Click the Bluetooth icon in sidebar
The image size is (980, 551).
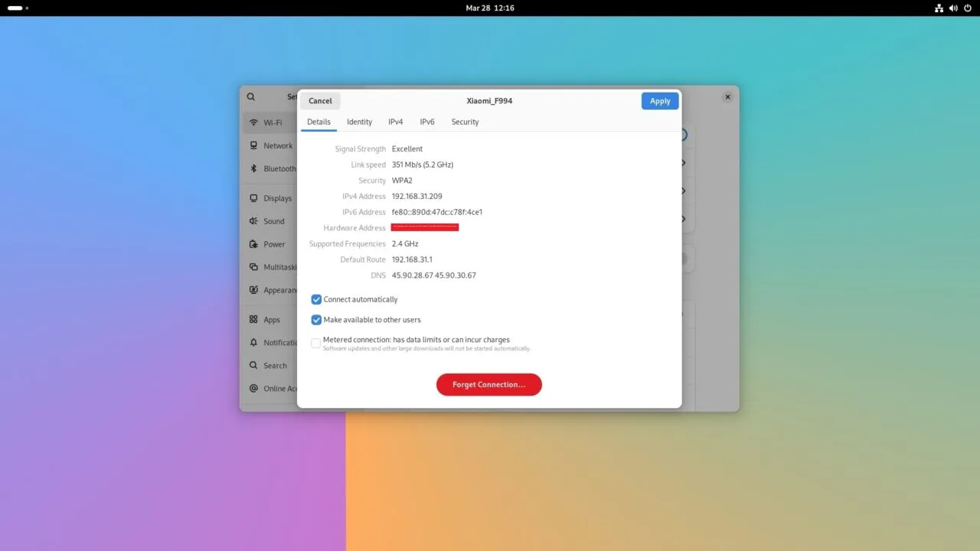(253, 168)
